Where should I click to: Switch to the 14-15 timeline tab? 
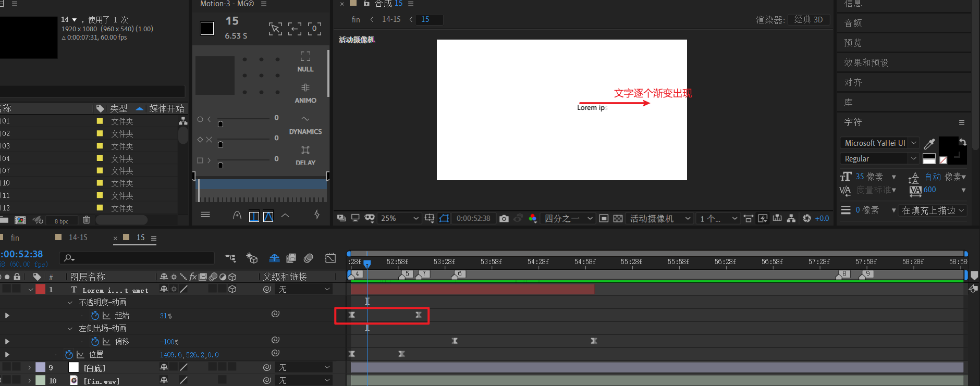coord(78,238)
